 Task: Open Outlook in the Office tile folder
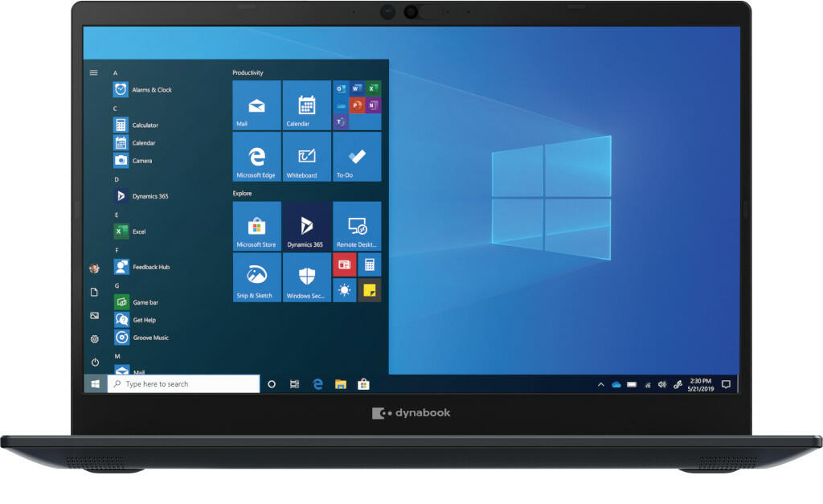[341, 88]
